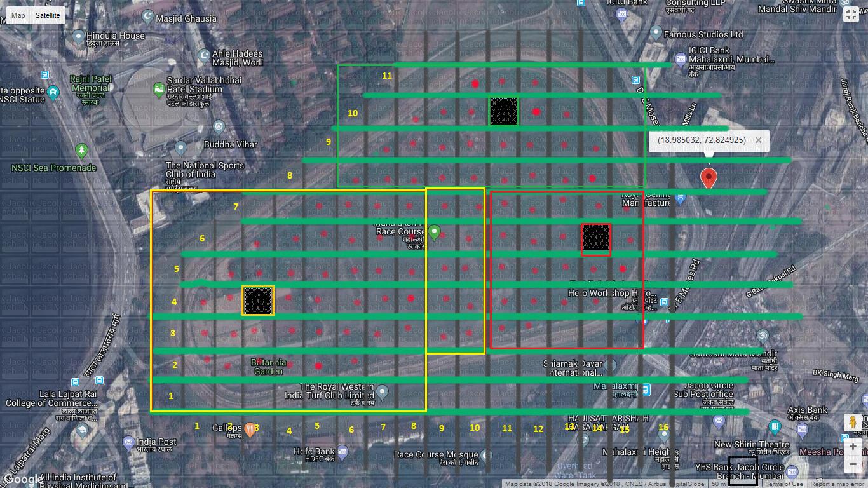Click Jacob Circle Sub Post office icon
868x488 pixels.
tap(719, 420)
